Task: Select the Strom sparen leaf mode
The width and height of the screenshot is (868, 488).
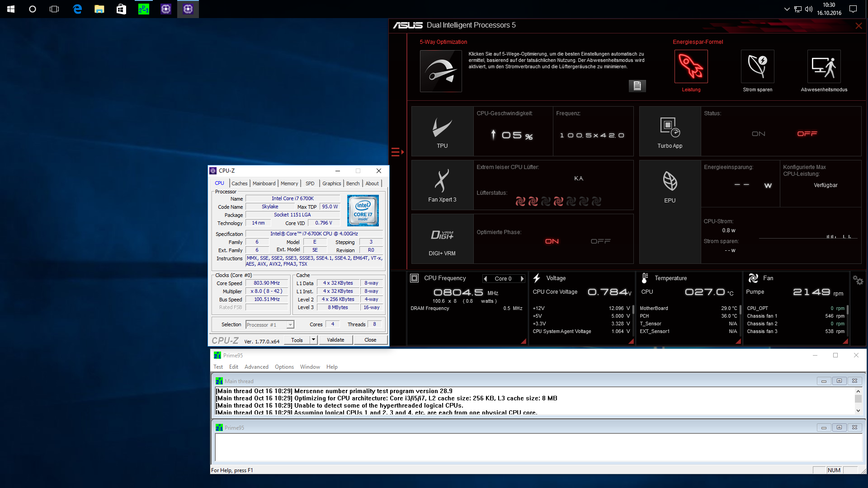Action: [757, 67]
